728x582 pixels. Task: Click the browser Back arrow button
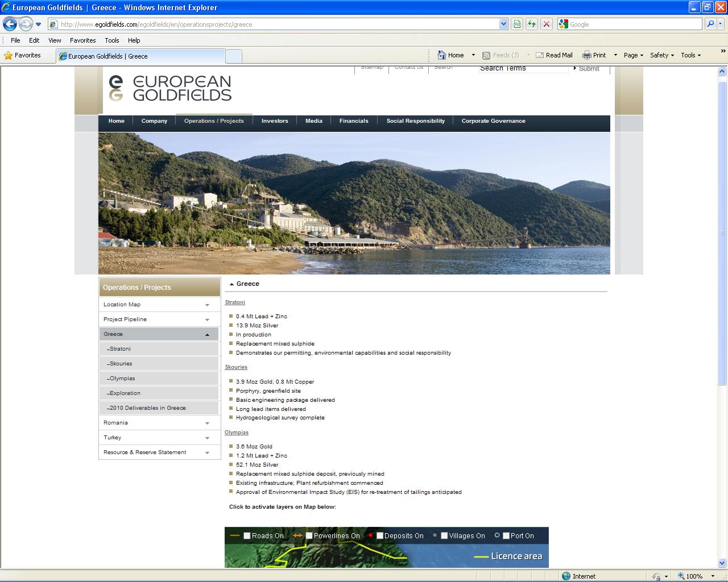click(x=10, y=24)
